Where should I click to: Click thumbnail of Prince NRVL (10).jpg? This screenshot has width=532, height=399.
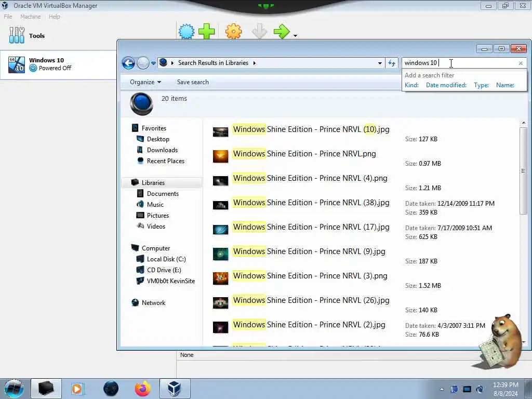(220, 131)
